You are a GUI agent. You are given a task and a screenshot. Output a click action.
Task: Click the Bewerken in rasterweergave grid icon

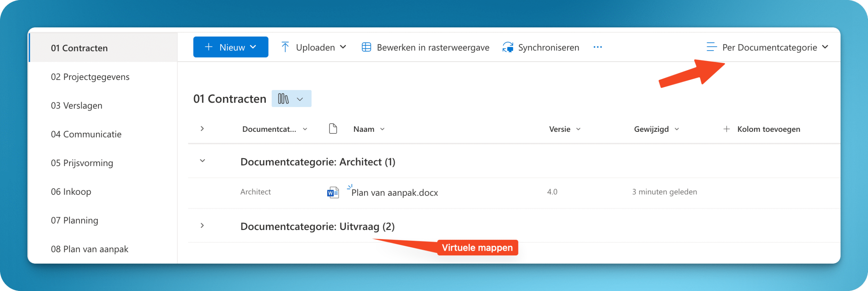366,47
